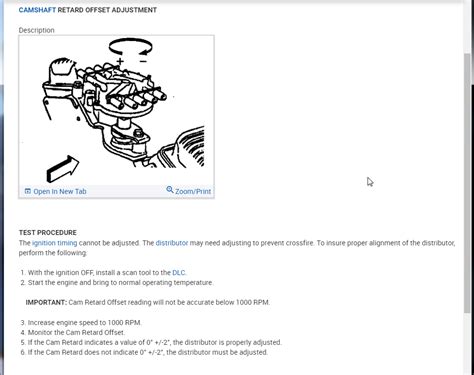Click the large pointer arrow in the diagram

coord(62,169)
